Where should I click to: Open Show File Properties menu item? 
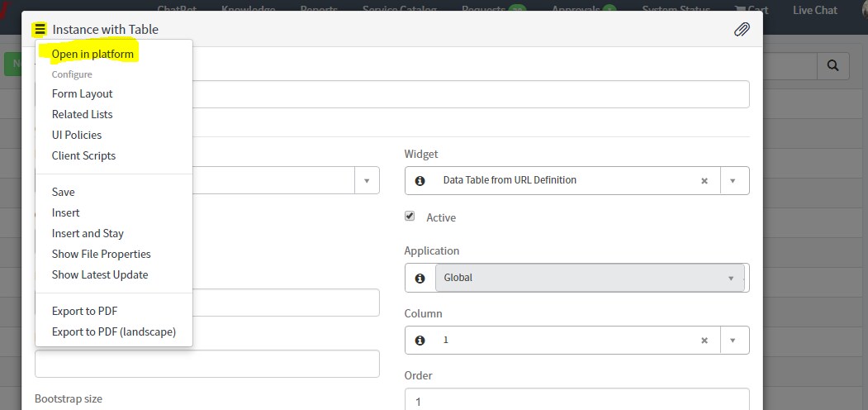(x=102, y=254)
